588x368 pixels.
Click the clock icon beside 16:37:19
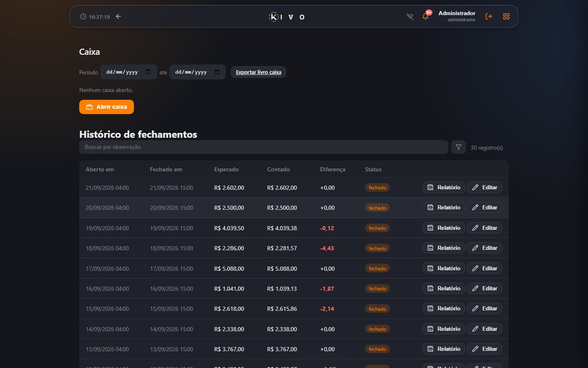[83, 16]
